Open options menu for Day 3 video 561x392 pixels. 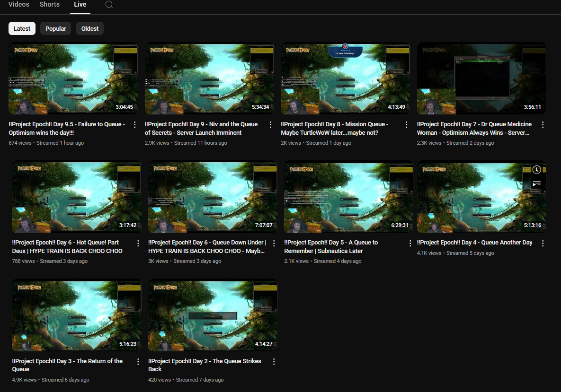pyautogui.click(x=138, y=362)
